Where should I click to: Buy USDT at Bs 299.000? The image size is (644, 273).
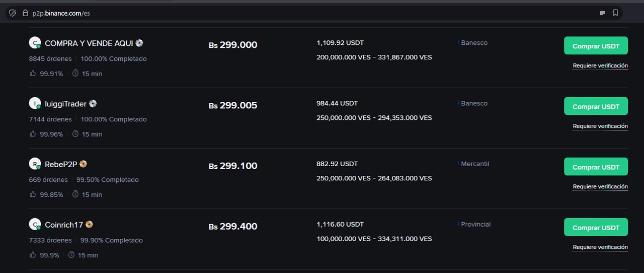pos(596,46)
